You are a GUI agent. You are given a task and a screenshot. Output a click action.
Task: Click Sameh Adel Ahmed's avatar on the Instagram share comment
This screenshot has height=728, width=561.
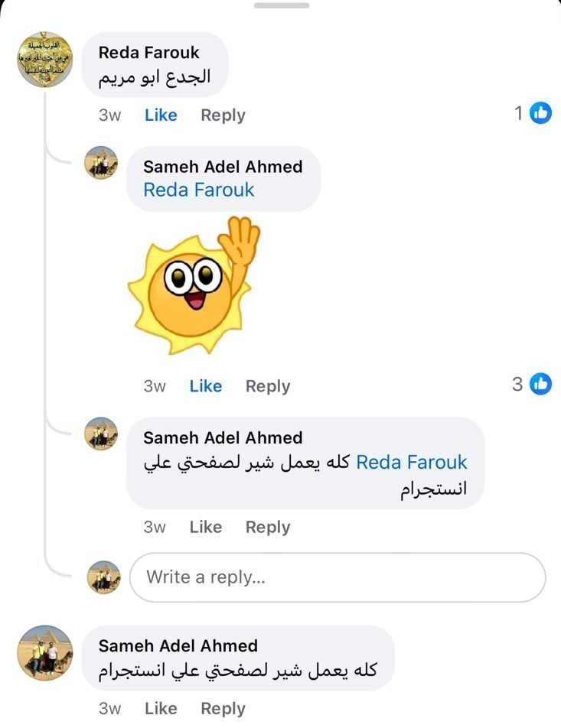pos(102,434)
